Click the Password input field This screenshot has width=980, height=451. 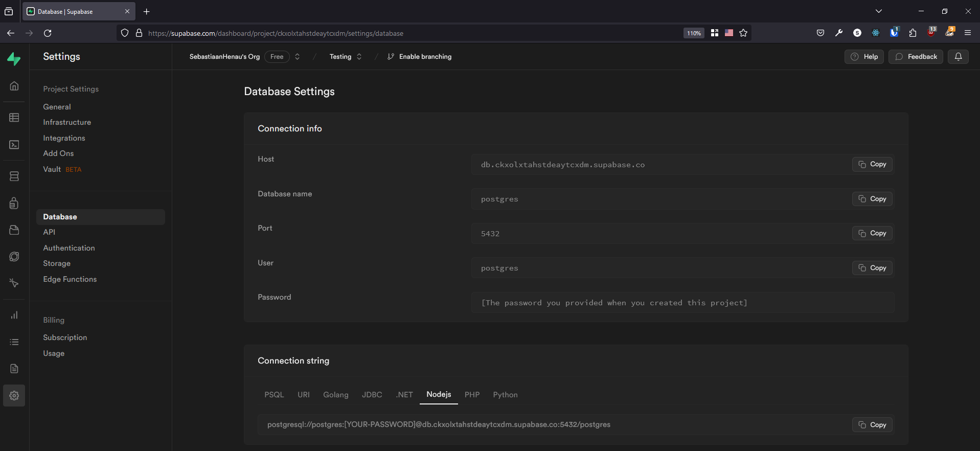(683, 303)
